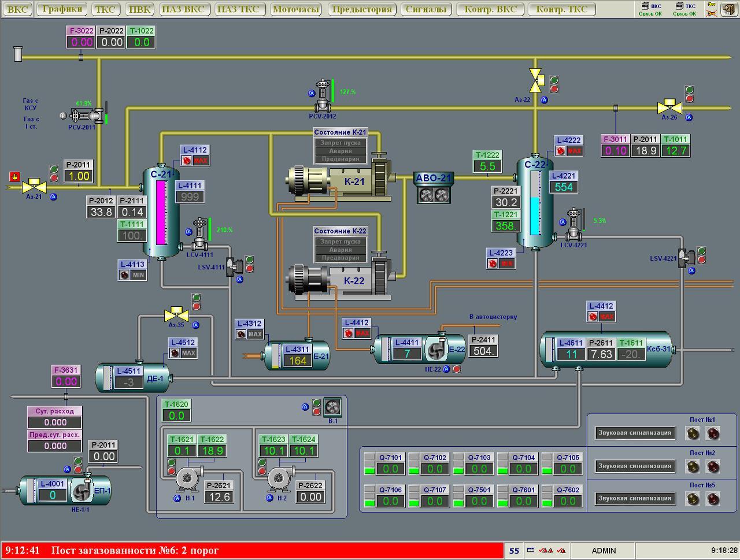Click pump Н-1 icon
740x560 pixels.
pos(187,478)
